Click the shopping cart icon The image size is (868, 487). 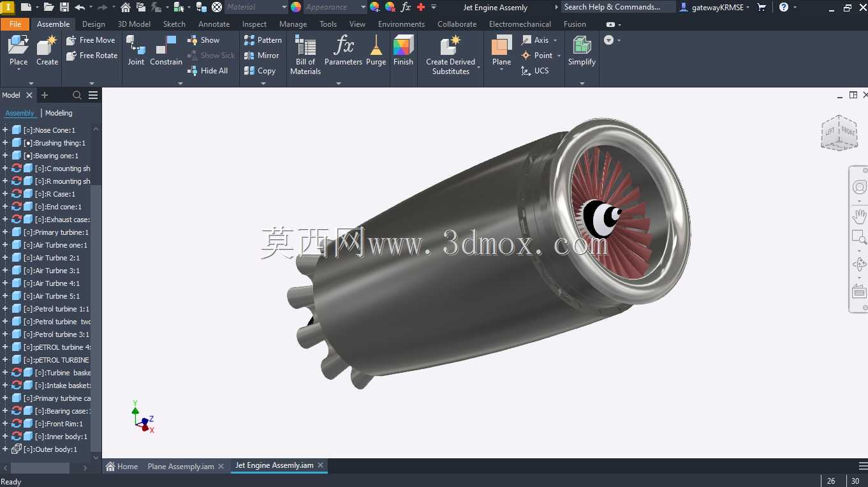tap(761, 7)
